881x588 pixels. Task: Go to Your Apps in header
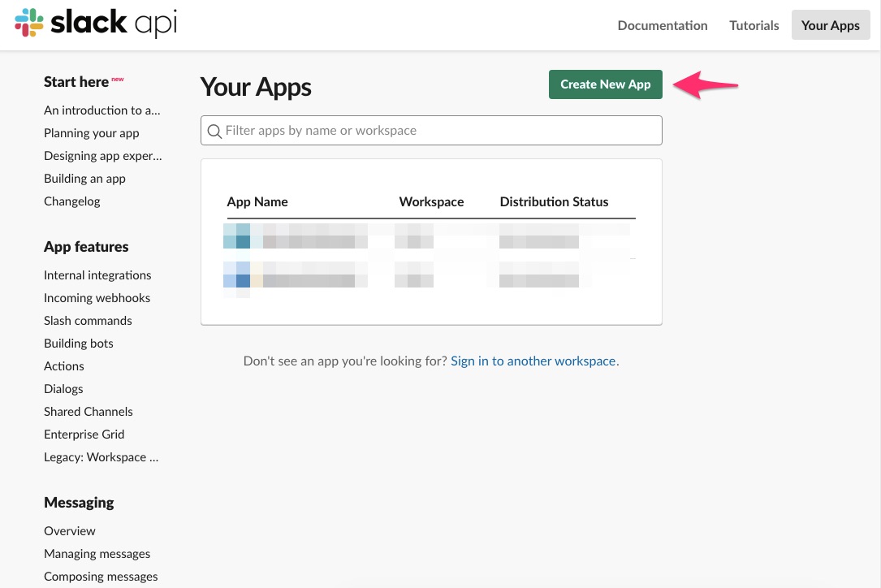(831, 25)
